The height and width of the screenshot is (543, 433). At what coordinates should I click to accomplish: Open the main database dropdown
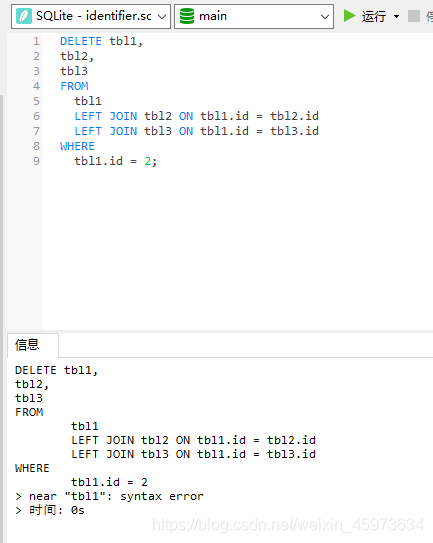pyautogui.click(x=254, y=16)
